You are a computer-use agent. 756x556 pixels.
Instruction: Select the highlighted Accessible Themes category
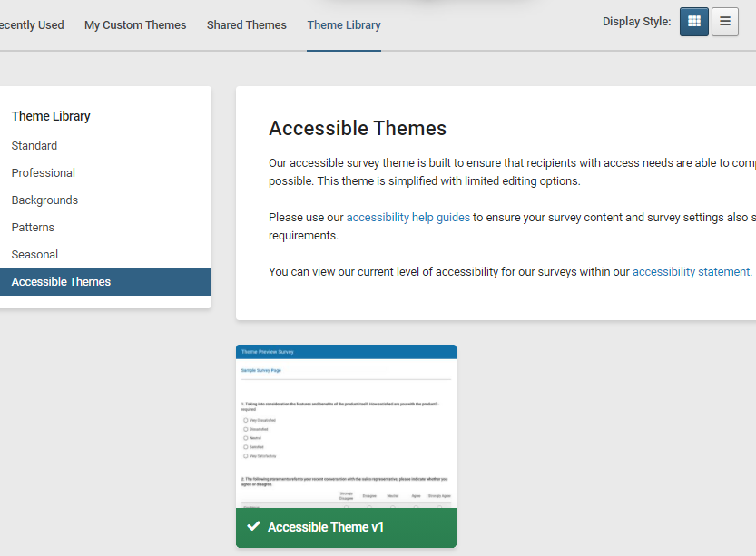click(61, 282)
